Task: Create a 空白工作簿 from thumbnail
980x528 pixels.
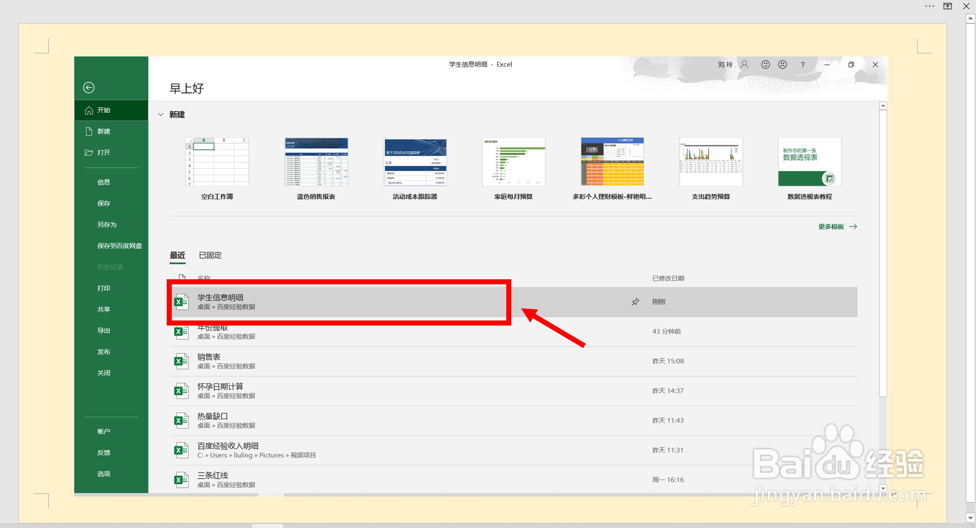Action: 217,162
